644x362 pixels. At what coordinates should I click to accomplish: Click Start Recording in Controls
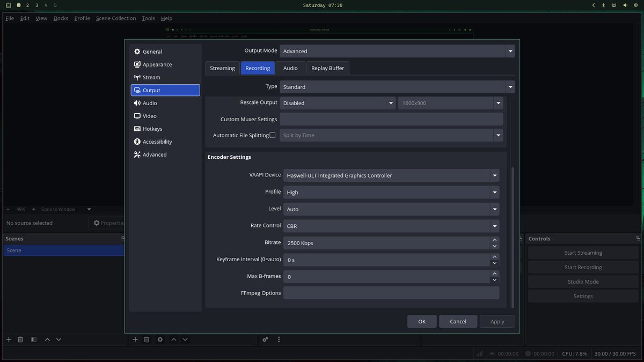(x=583, y=267)
